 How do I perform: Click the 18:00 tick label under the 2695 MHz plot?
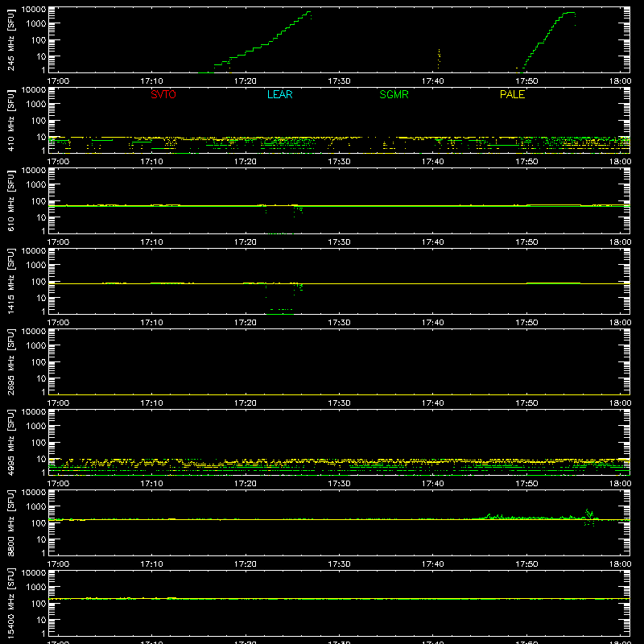[620, 403]
